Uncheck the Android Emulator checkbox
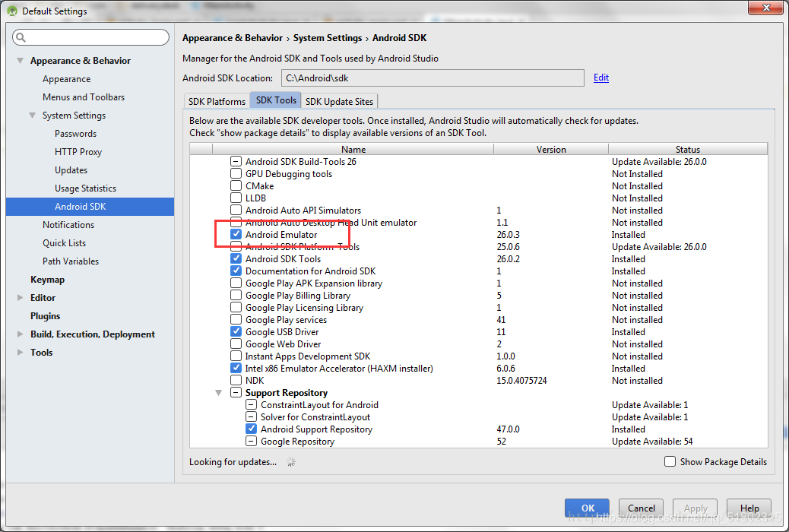This screenshot has height=532, width=789. [x=236, y=235]
